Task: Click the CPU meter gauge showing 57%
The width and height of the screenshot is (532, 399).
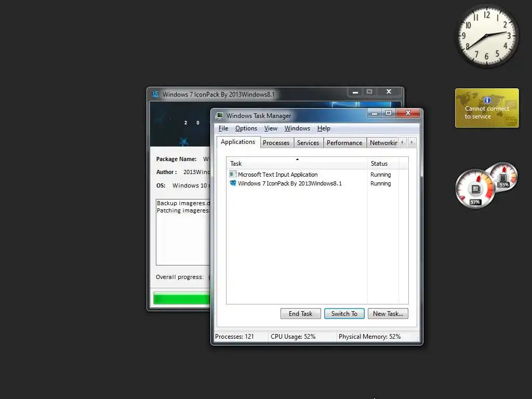Action: tap(475, 189)
